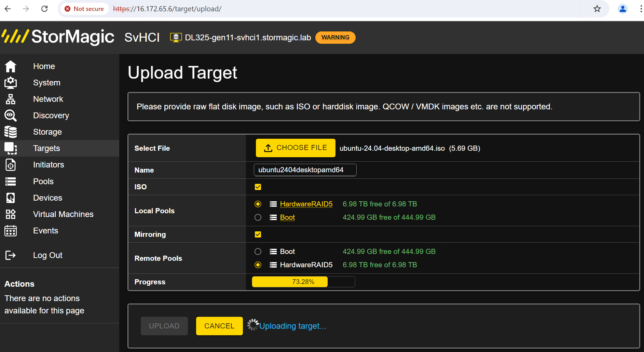Open the HardwareRAID5 local pool link
This screenshot has height=352, width=644.
click(x=306, y=204)
